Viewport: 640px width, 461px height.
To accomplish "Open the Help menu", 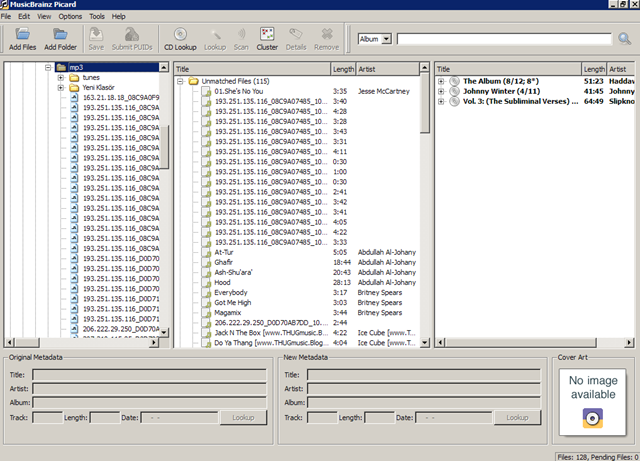I will pyautogui.click(x=119, y=16).
